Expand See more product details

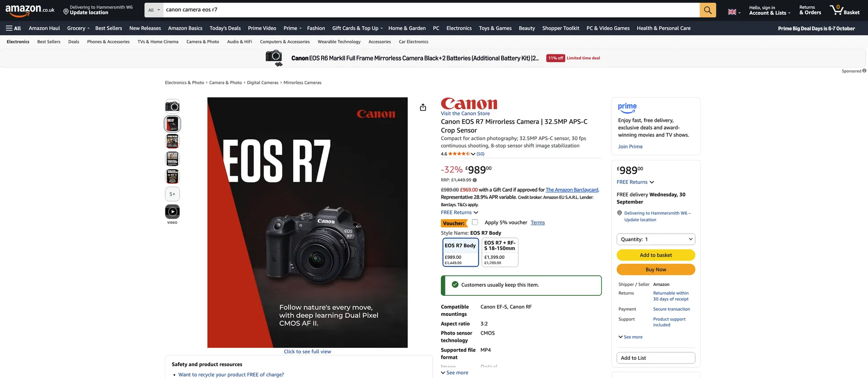(455, 373)
